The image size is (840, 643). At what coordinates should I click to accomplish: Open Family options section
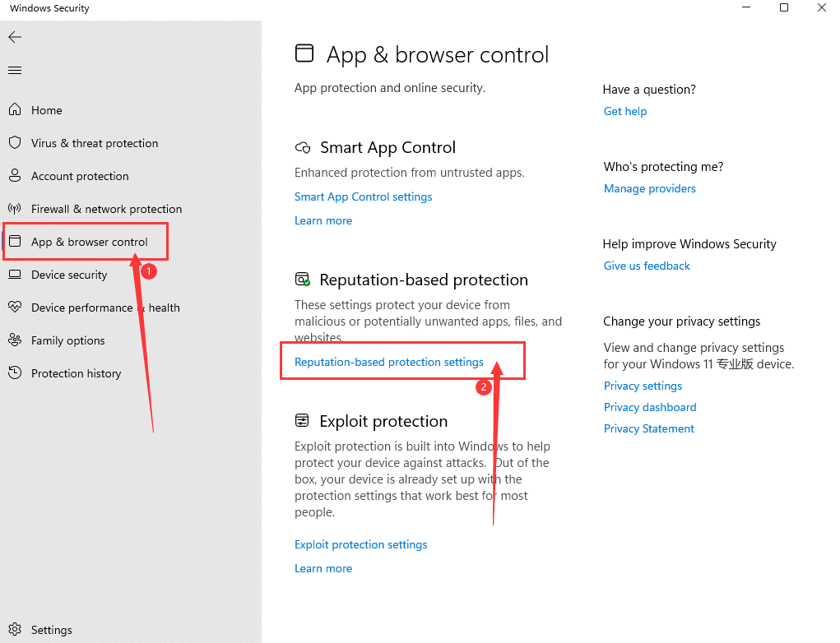(67, 340)
